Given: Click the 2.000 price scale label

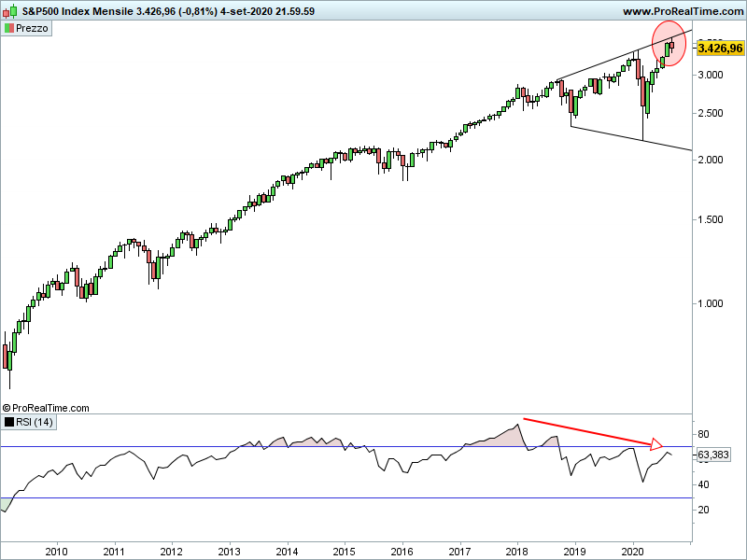Looking at the screenshot, I should click(x=711, y=160).
